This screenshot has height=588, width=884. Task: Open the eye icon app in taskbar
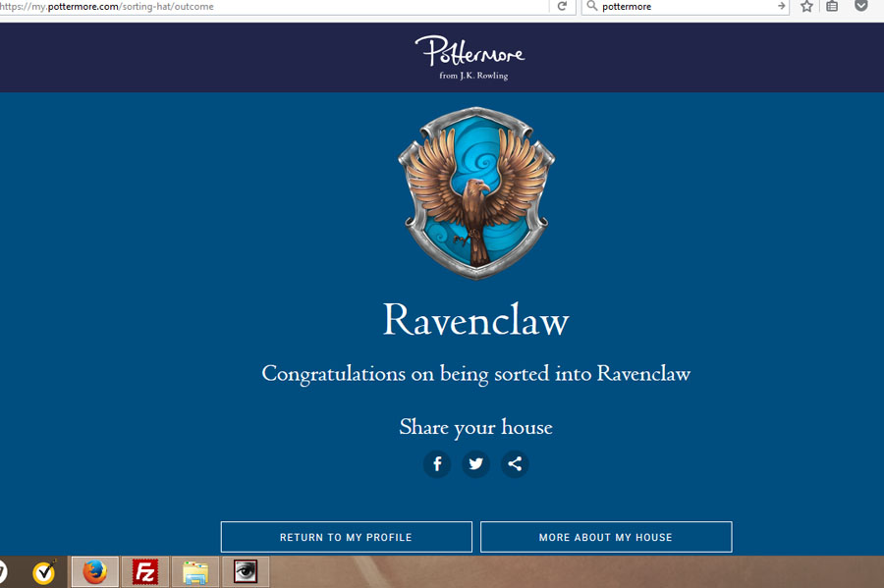click(246, 572)
